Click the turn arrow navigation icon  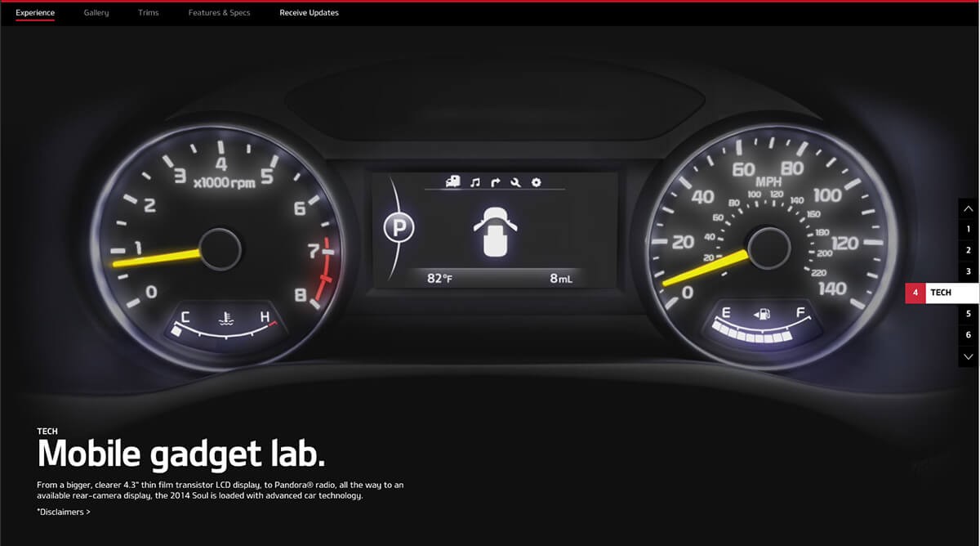[x=495, y=182]
